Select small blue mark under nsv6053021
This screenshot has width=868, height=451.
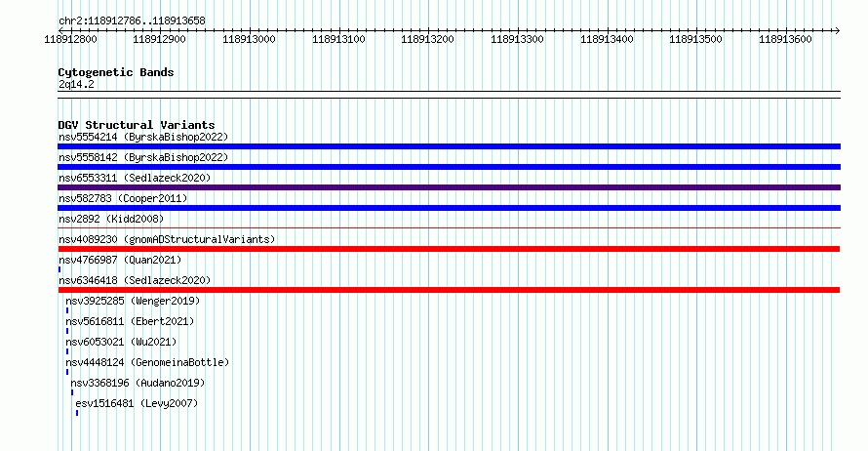(67, 351)
